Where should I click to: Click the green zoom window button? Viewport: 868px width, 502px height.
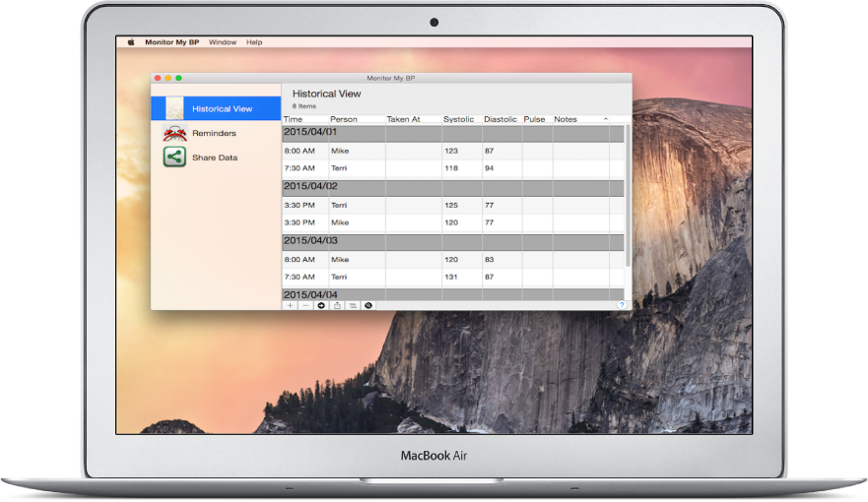point(178,78)
